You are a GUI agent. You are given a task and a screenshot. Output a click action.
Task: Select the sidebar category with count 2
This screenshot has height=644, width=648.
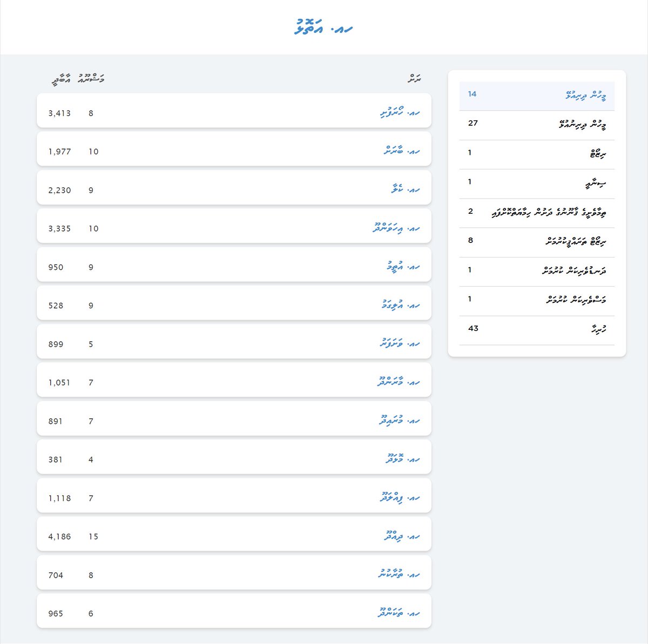[537, 213]
